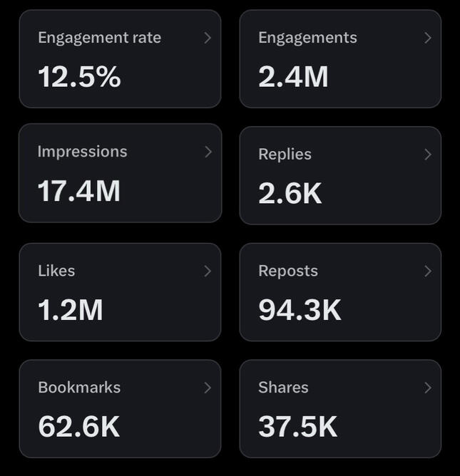Click the Shares label
The width and height of the screenshot is (460, 476).
click(x=283, y=388)
